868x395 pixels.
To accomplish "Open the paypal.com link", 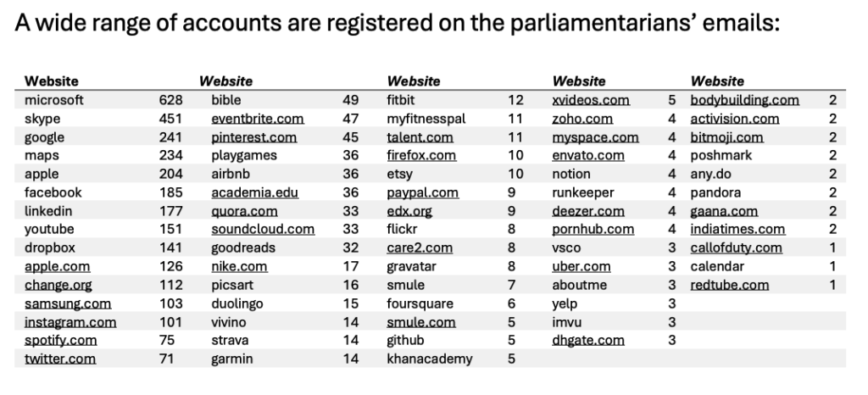I will pos(422,192).
